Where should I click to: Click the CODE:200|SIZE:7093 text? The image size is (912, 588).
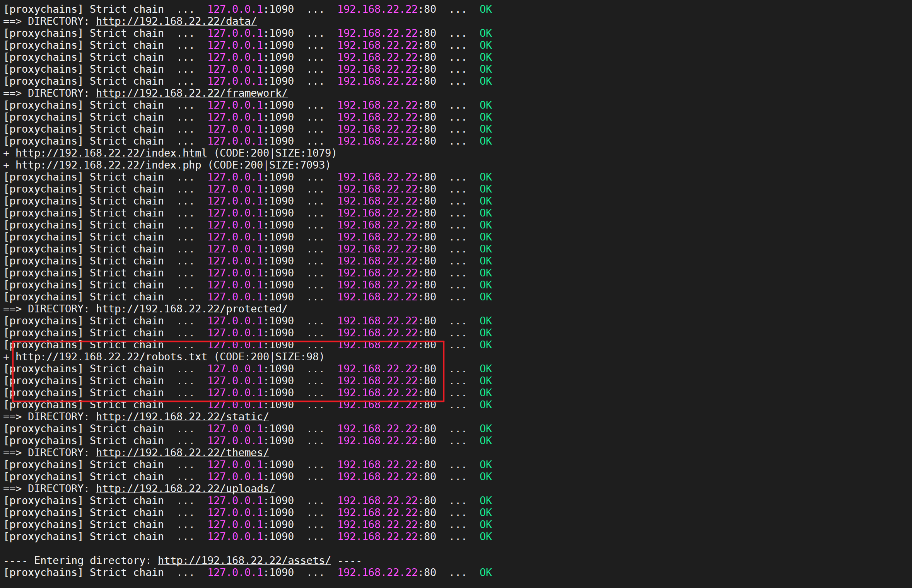click(x=269, y=165)
